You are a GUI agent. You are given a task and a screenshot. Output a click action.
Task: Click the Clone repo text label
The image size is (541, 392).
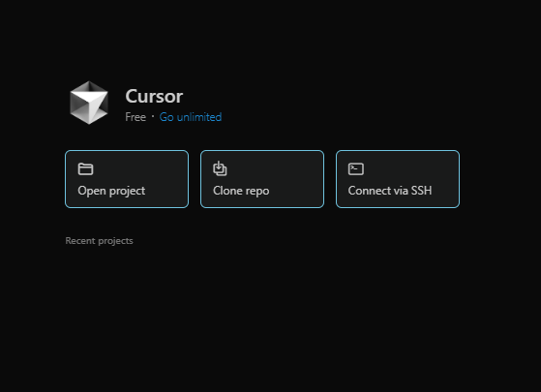click(241, 191)
